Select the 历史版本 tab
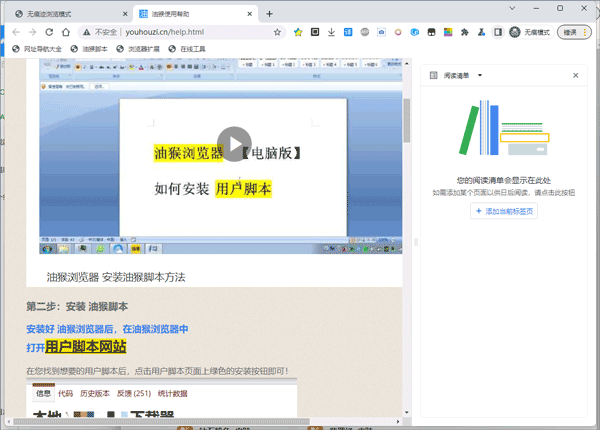600x430 pixels. pyautogui.click(x=95, y=394)
